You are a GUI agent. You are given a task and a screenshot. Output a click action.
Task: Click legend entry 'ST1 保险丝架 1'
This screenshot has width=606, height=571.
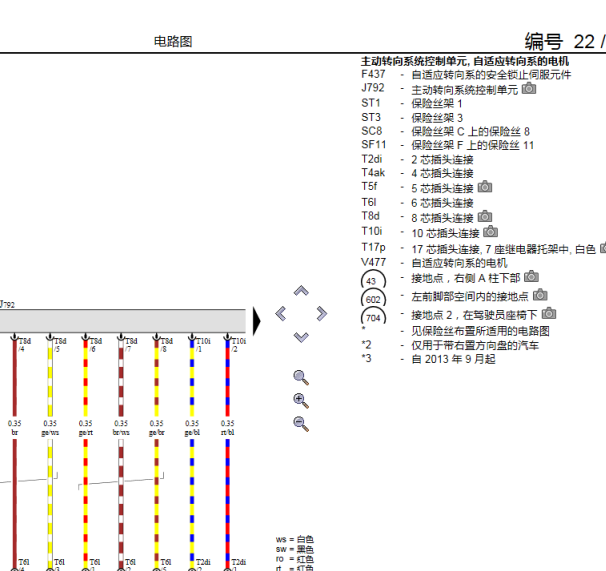coord(412,104)
